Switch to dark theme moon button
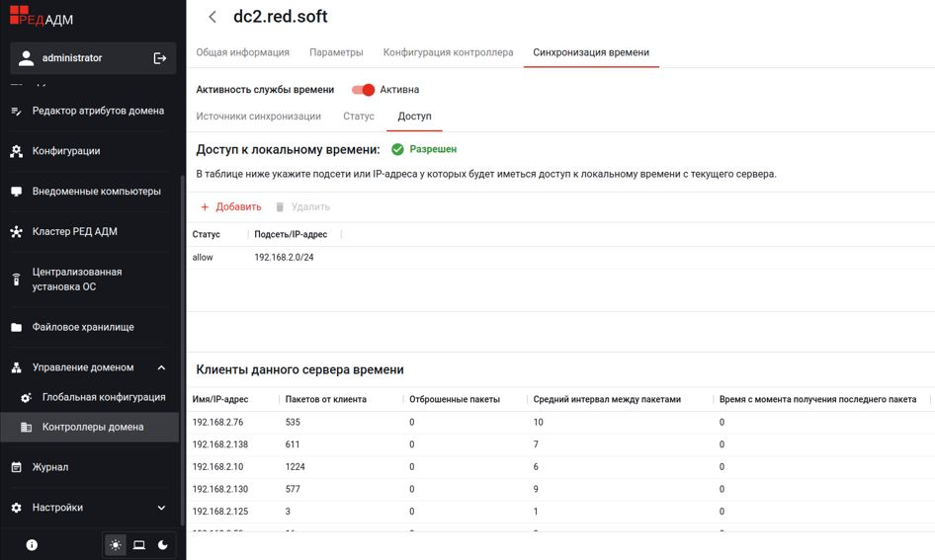Image resolution: width=935 pixels, height=560 pixels. pos(163,544)
